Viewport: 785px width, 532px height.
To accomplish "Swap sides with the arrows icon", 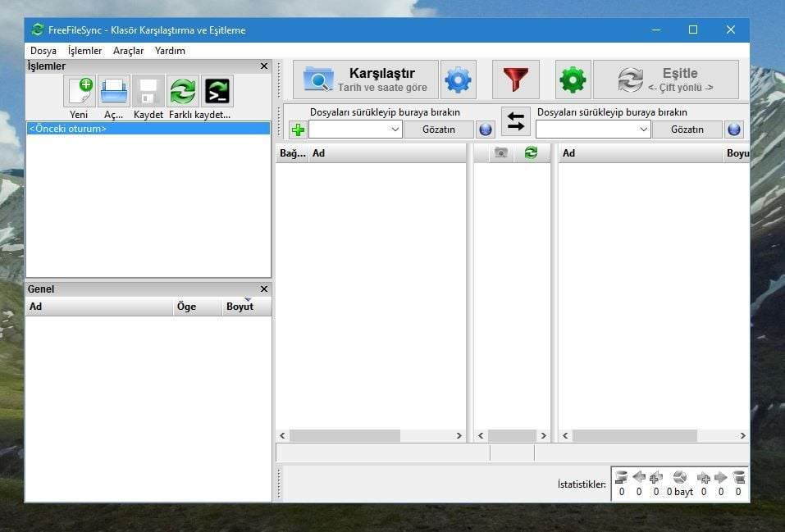I will point(516,121).
